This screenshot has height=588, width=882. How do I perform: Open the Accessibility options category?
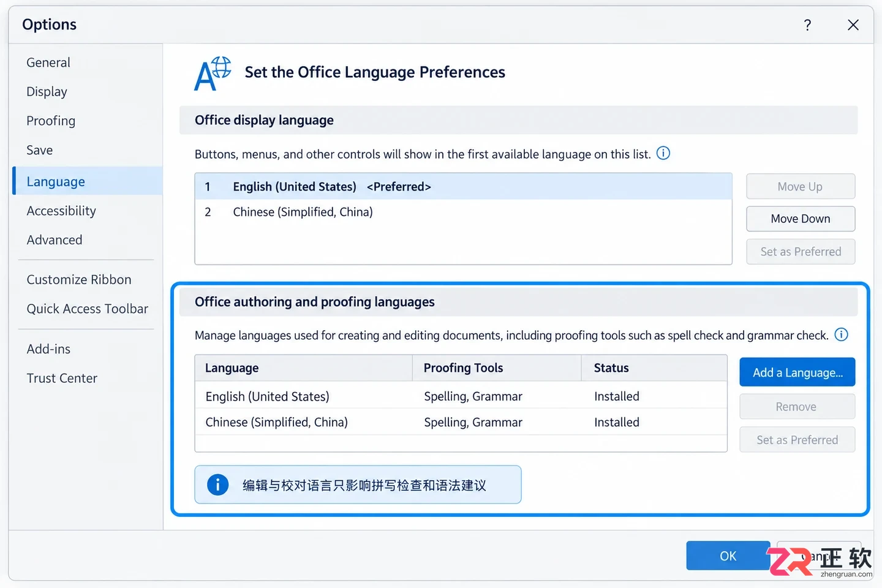(61, 211)
